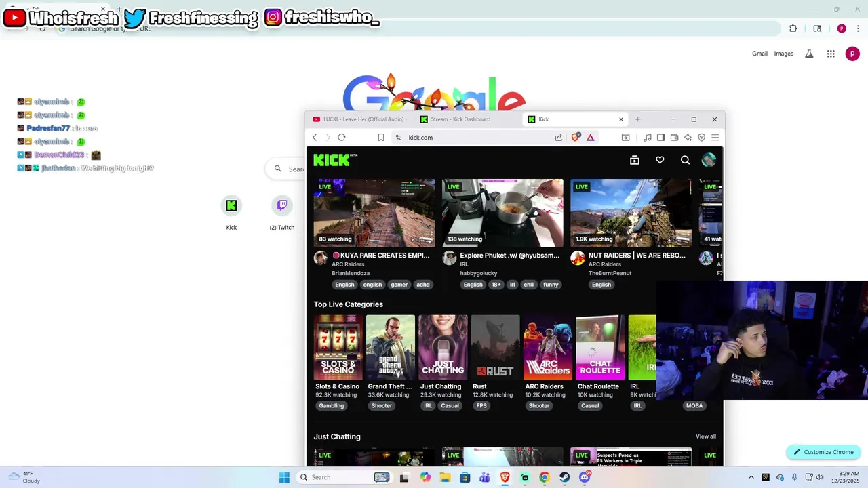Click the share icon in Brave address bar
Screen dimensions: 868x488
pyautogui.click(x=559, y=138)
